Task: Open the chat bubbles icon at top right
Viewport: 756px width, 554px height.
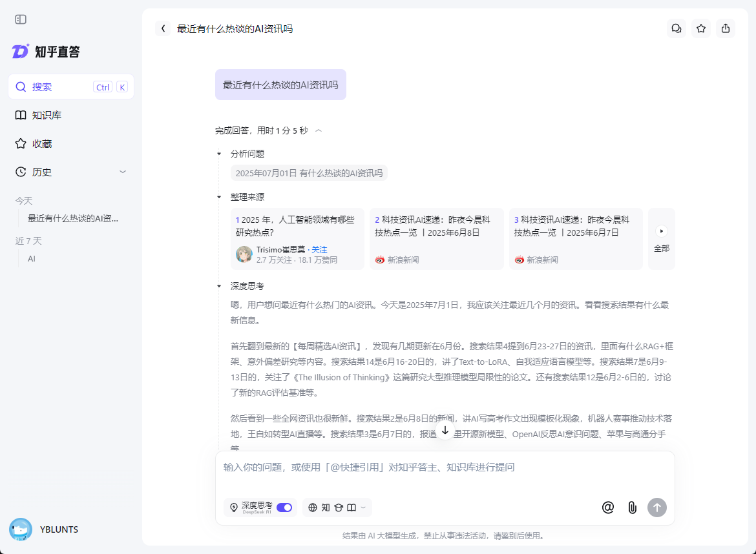Action: [x=677, y=28]
